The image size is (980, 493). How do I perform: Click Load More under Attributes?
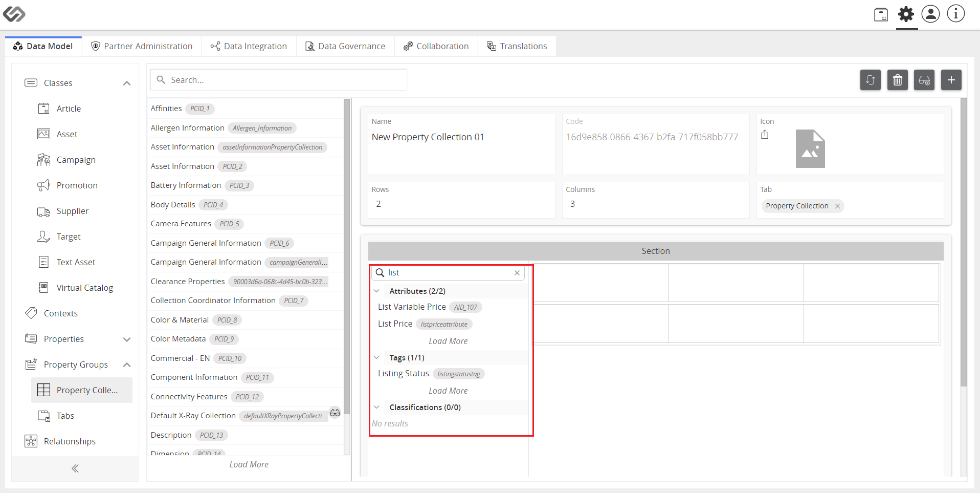[448, 341]
